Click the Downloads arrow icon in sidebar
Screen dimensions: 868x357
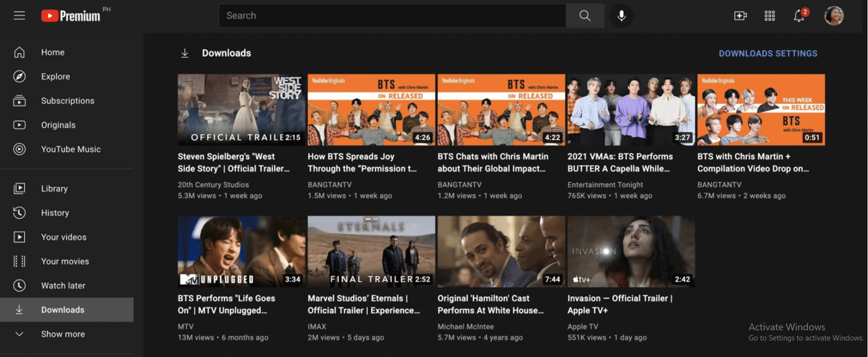coord(20,310)
